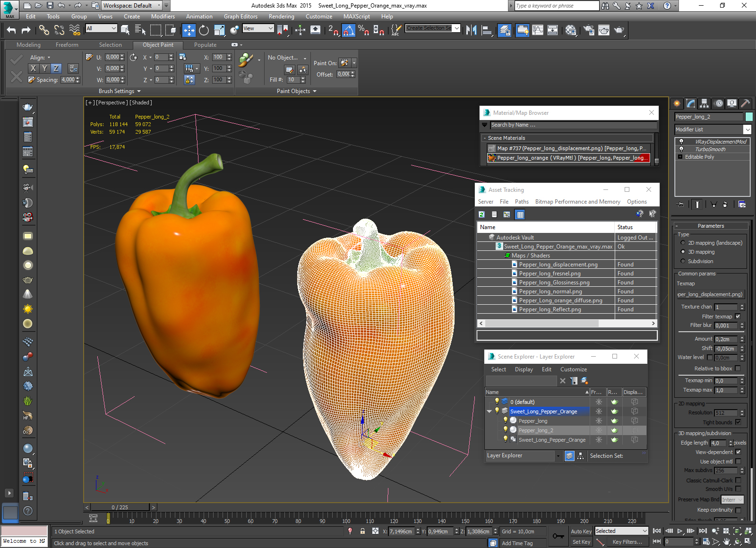
Task: Click the Search by Name field
Action: click(574, 125)
